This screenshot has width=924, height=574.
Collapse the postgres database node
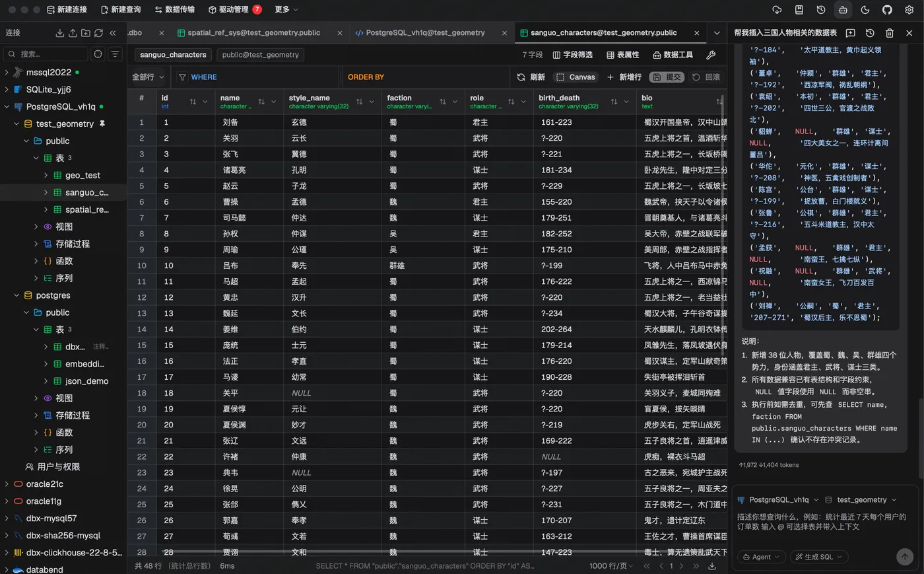(16, 295)
